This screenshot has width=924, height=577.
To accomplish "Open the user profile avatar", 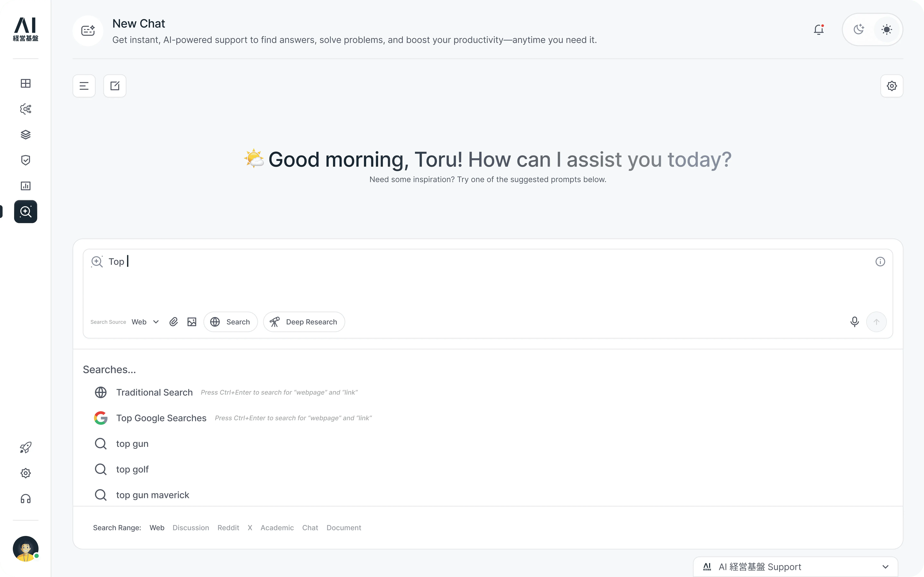I will pos(26,548).
